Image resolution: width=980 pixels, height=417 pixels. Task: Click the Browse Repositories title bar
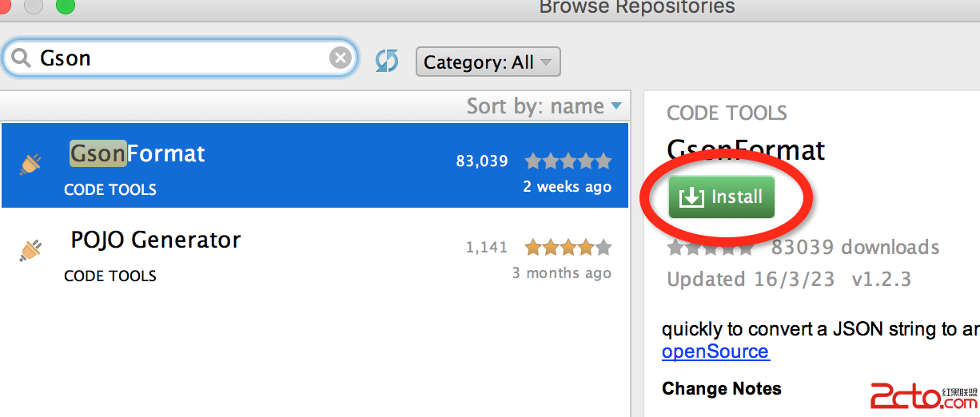coord(490,10)
